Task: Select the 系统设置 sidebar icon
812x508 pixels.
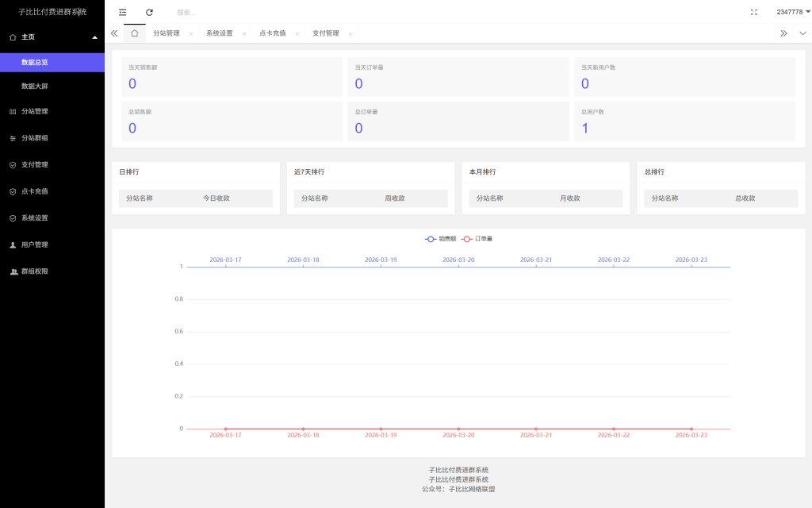Action: tap(13, 217)
